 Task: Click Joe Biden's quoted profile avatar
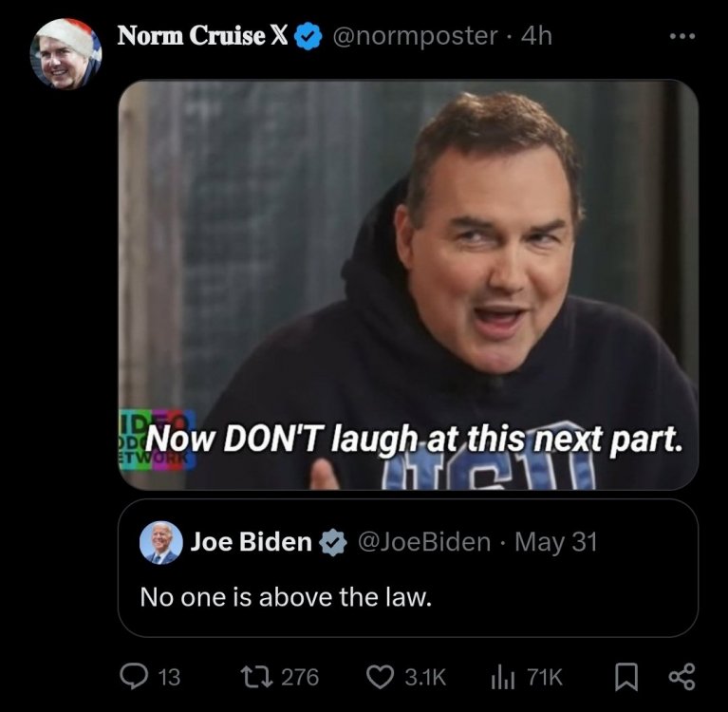[161, 542]
